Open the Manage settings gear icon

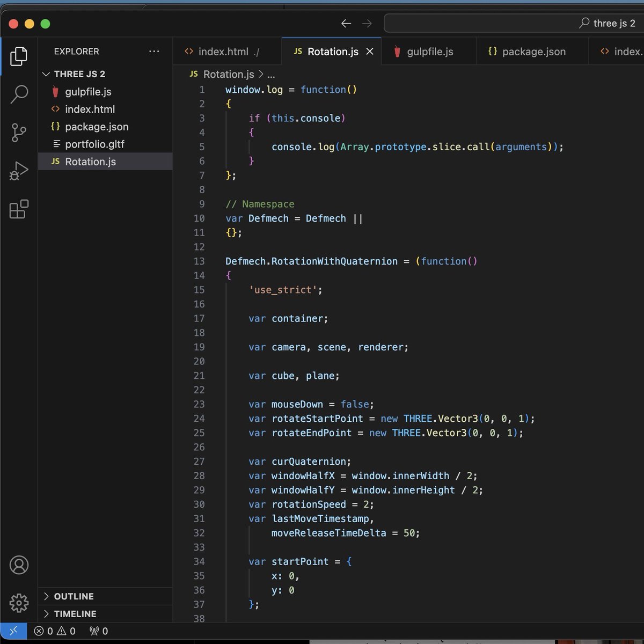click(x=19, y=603)
